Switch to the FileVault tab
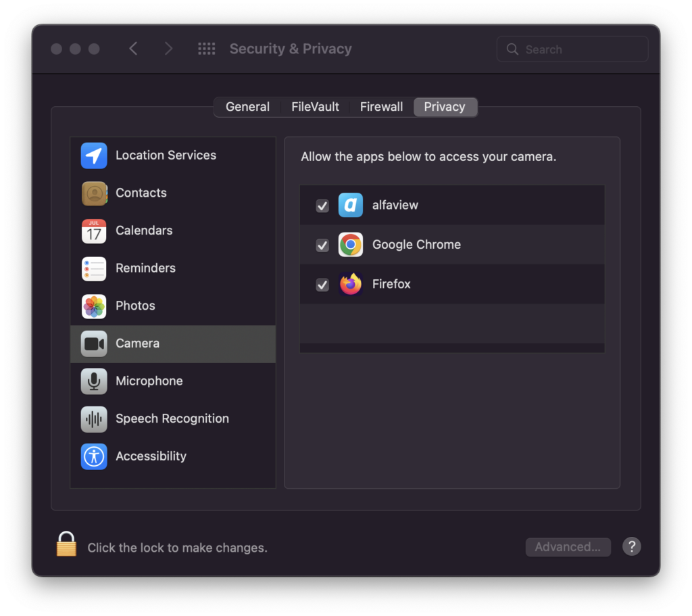The width and height of the screenshot is (692, 616). click(x=315, y=106)
